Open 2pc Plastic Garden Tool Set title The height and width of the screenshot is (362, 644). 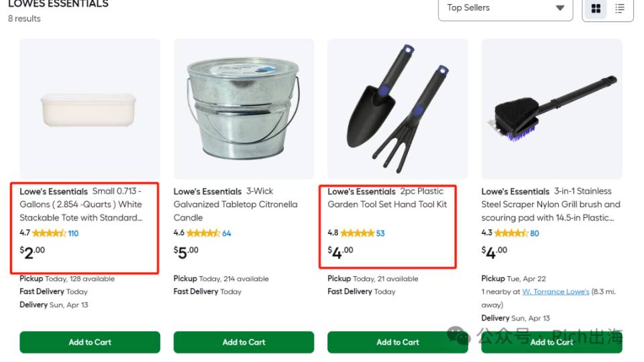click(387, 197)
